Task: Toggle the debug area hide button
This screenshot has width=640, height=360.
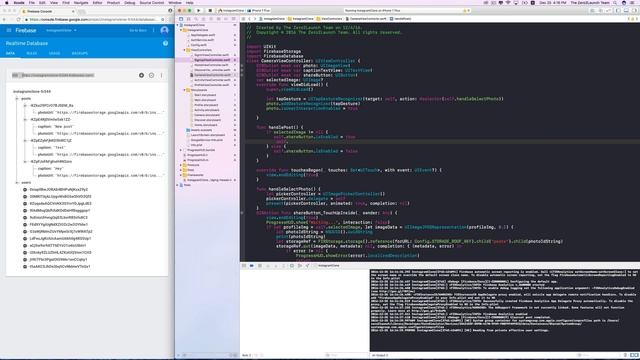Action: tap(244, 266)
